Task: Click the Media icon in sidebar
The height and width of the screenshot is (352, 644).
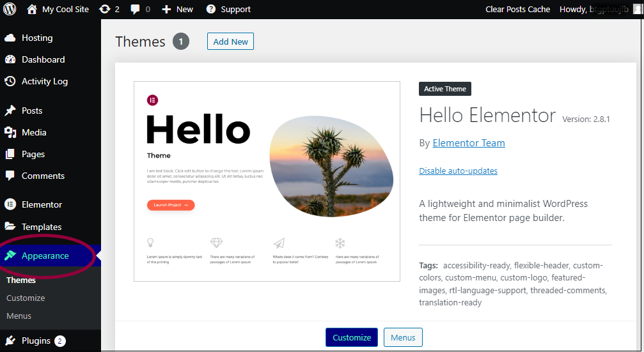Action: click(10, 132)
